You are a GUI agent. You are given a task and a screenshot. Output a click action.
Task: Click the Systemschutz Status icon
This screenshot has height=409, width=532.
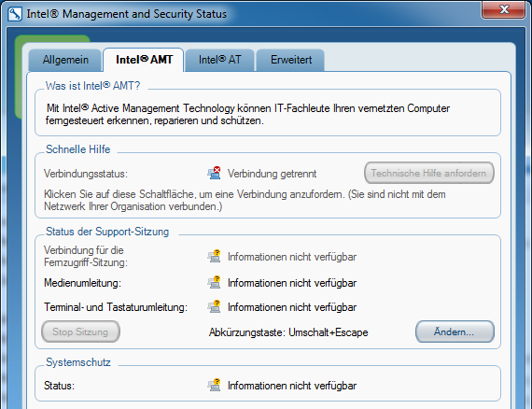[214, 386]
